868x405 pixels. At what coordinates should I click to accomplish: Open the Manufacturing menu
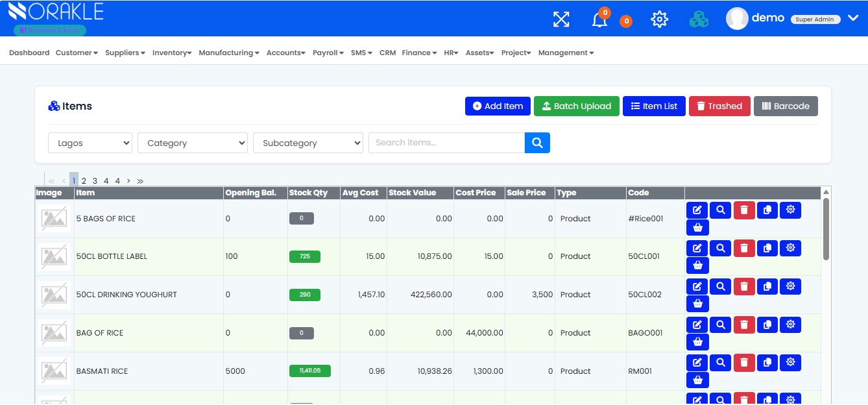(x=229, y=53)
